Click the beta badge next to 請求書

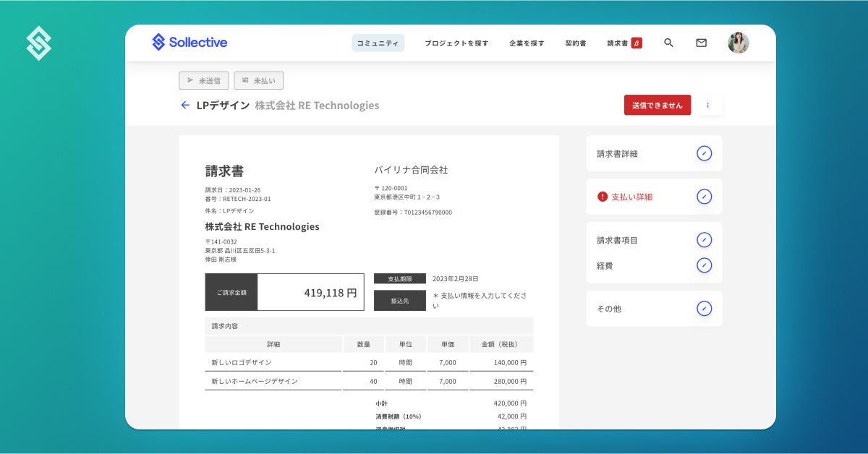click(637, 43)
